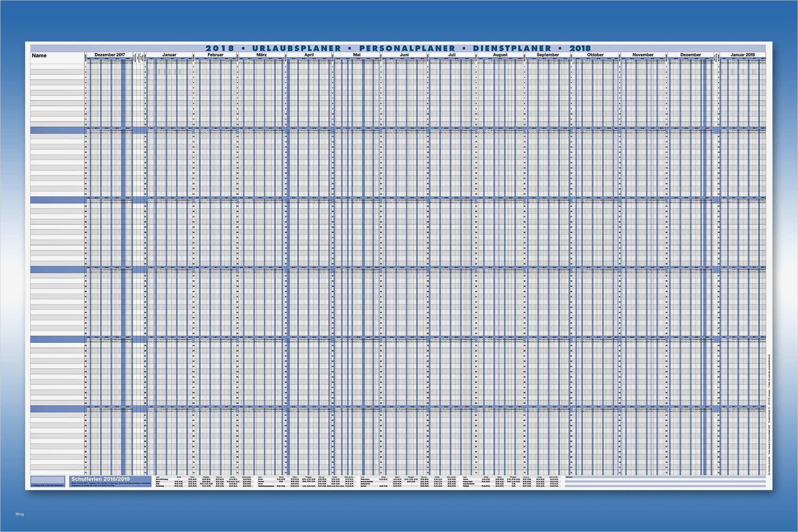Select the Januar 2019 month header
This screenshot has height=532, width=798.
click(x=743, y=55)
